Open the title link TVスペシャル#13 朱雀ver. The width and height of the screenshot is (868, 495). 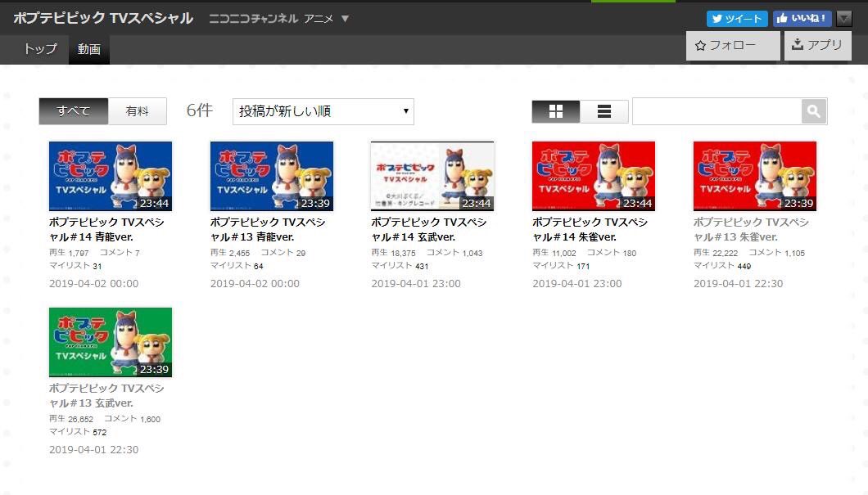751,230
